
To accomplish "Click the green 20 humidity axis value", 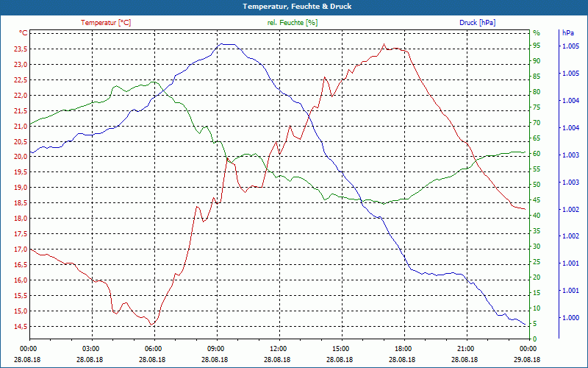I will coord(537,277).
